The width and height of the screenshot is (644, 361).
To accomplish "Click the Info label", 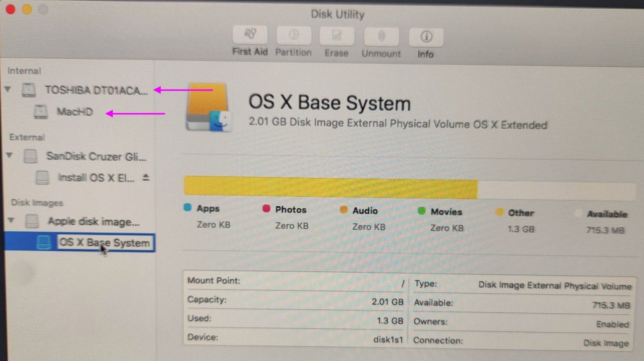I will click(x=426, y=54).
